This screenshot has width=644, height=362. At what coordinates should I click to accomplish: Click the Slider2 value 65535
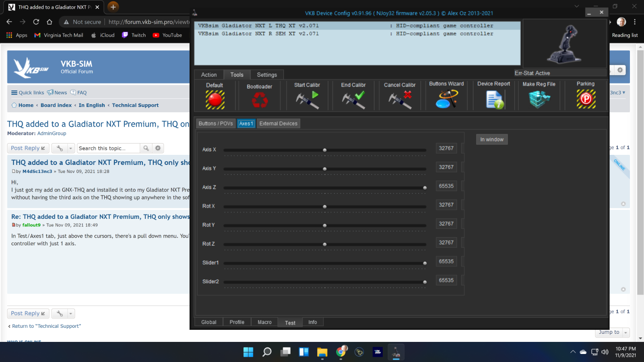pyautogui.click(x=446, y=280)
